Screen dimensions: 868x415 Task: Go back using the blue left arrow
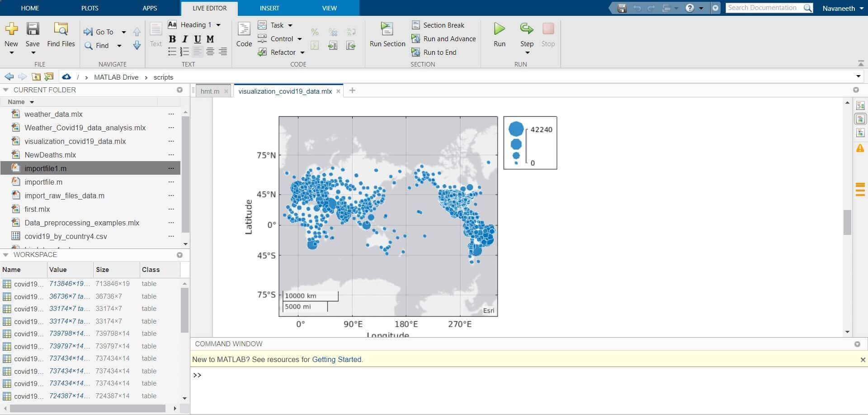tap(9, 76)
